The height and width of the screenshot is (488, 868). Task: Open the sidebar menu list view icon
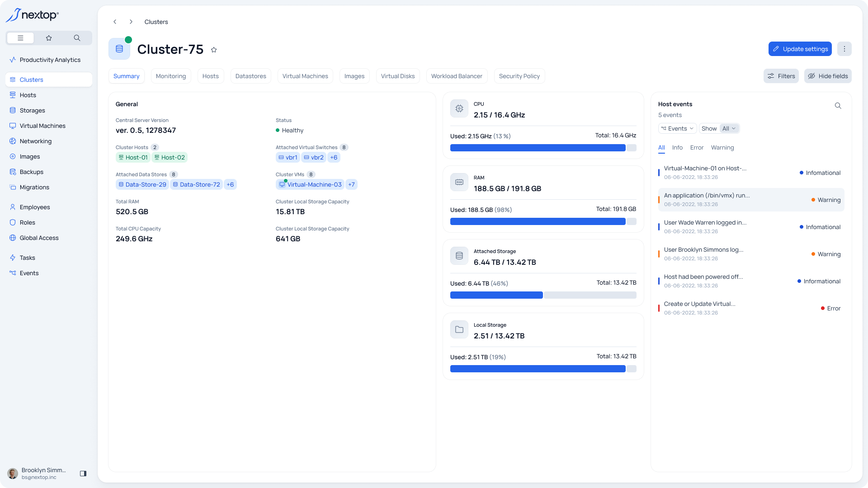pyautogui.click(x=20, y=38)
